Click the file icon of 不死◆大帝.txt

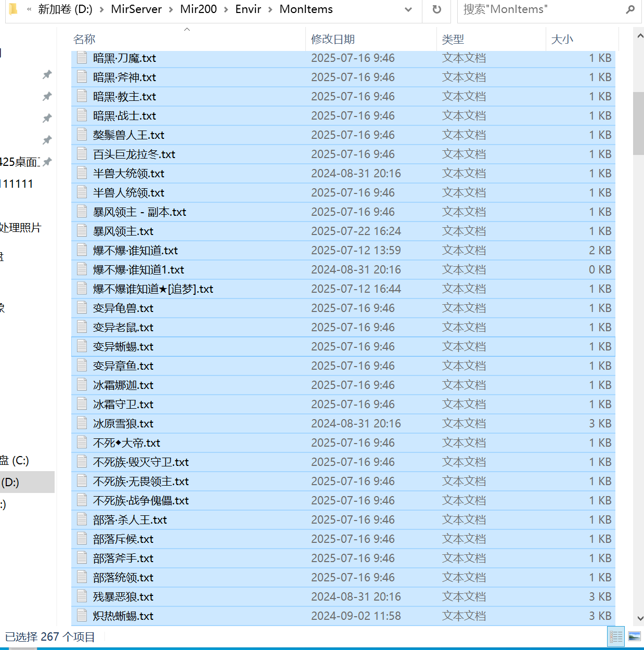click(82, 443)
